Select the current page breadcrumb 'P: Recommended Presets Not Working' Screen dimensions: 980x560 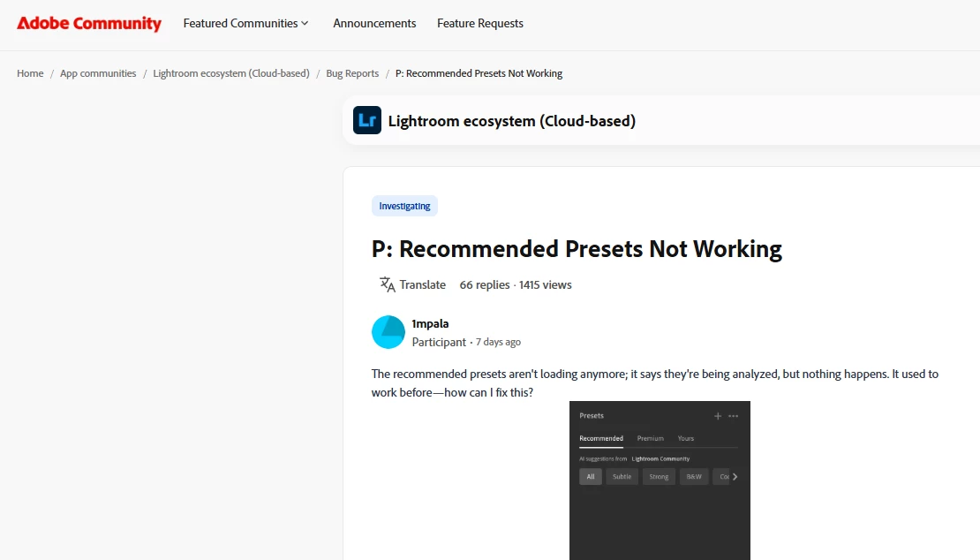[479, 73]
